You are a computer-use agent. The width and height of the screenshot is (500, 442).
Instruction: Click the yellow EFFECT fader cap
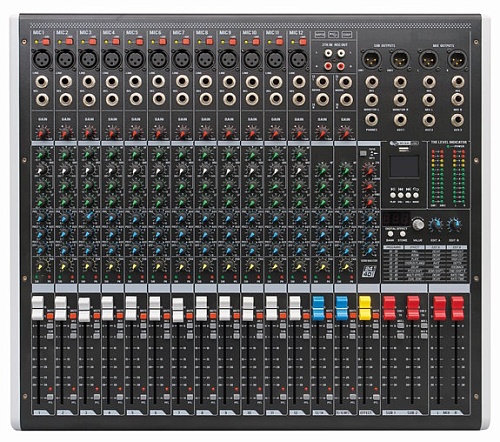(x=365, y=309)
